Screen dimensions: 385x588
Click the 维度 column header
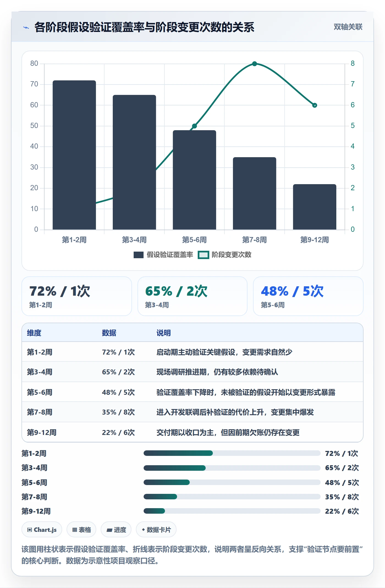(x=34, y=333)
